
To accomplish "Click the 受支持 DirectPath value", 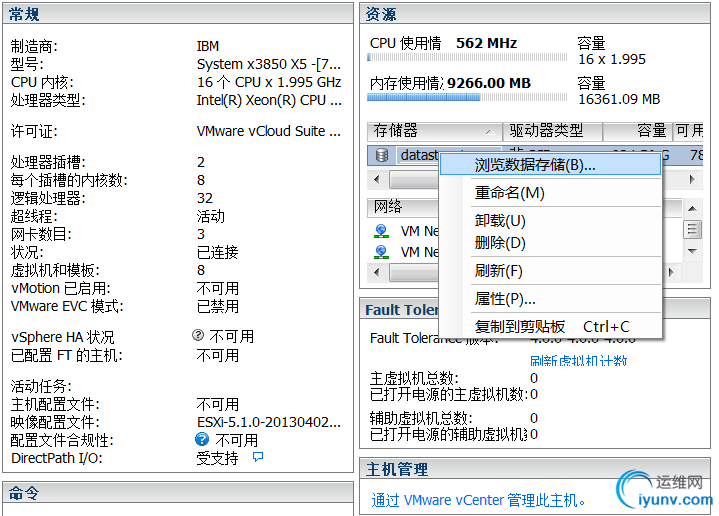I will coord(217,458).
